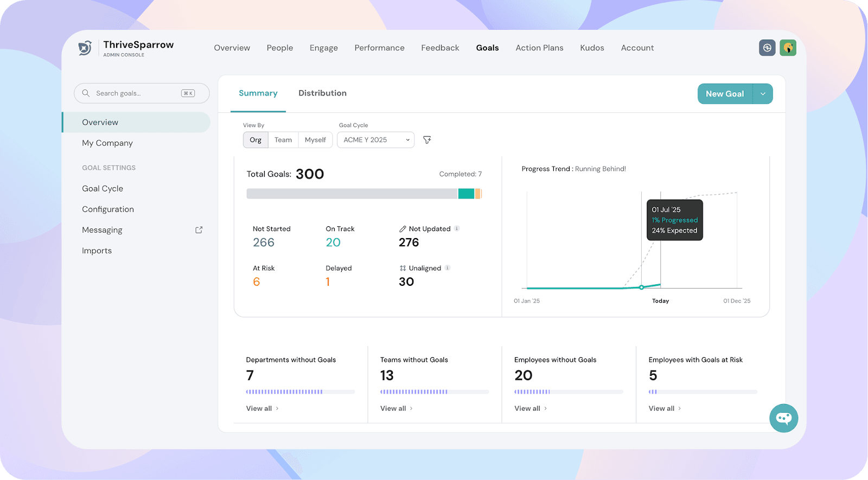
Task: Open the filter funnel icon
Action: click(427, 140)
